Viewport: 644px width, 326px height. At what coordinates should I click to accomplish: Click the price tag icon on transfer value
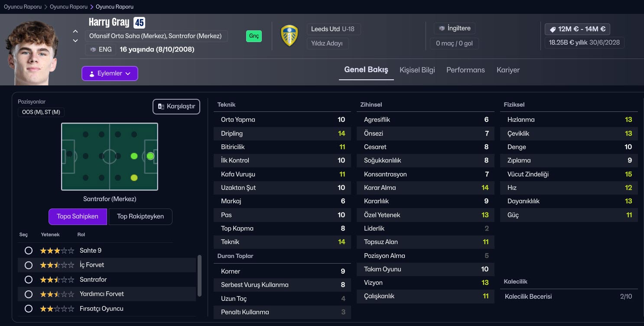click(553, 29)
